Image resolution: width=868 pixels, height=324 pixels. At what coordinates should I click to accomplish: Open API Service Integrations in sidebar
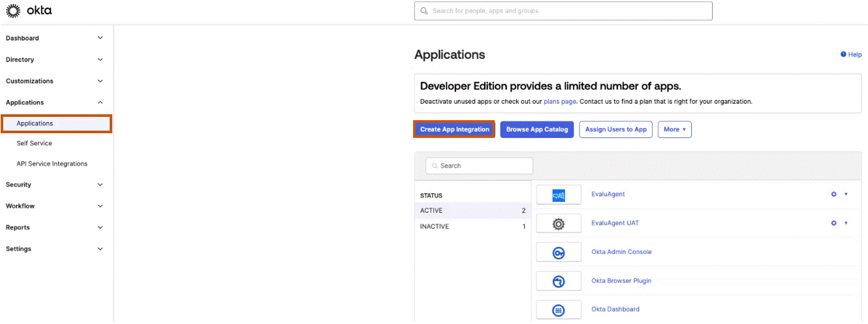point(52,164)
